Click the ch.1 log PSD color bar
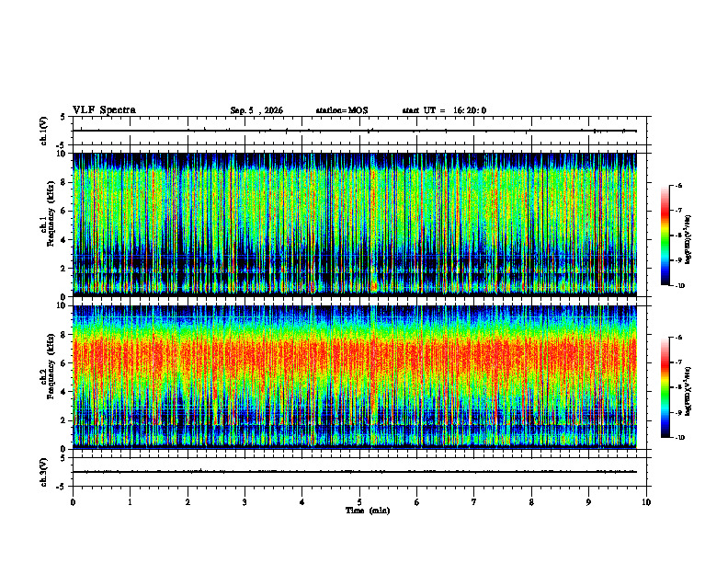 click(665, 236)
